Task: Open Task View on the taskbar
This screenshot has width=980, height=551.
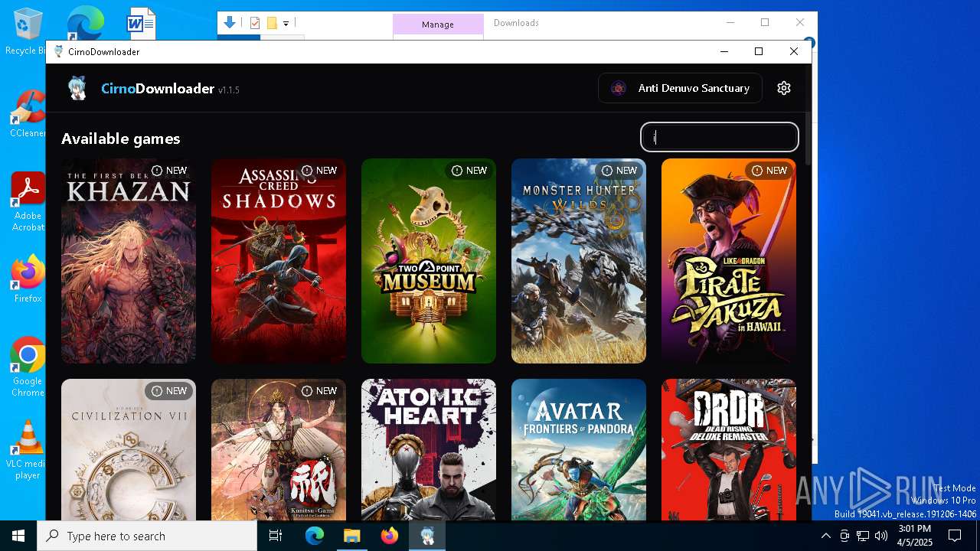Action: pyautogui.click(x=276, y=536)
